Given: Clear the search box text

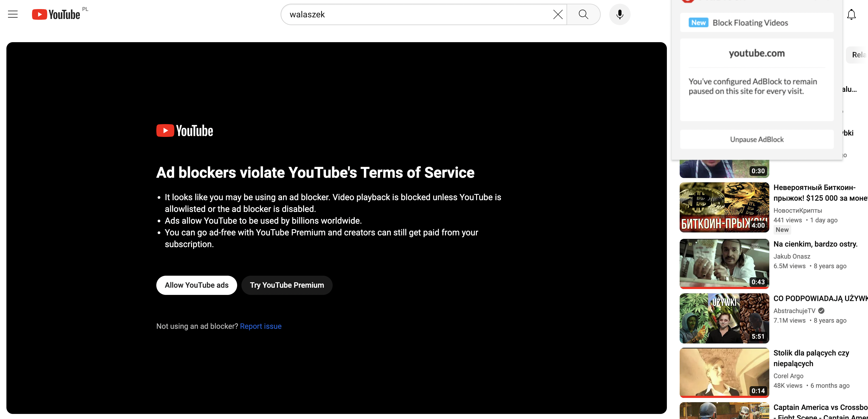Looking at the screenshot, I should click(x=558, y=14).
